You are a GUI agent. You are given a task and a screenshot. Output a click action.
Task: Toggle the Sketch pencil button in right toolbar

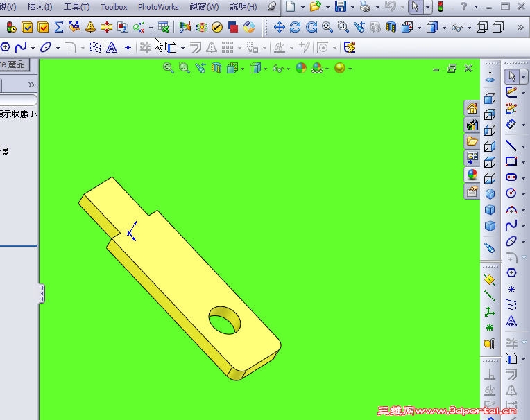click(x=511, y=92)
